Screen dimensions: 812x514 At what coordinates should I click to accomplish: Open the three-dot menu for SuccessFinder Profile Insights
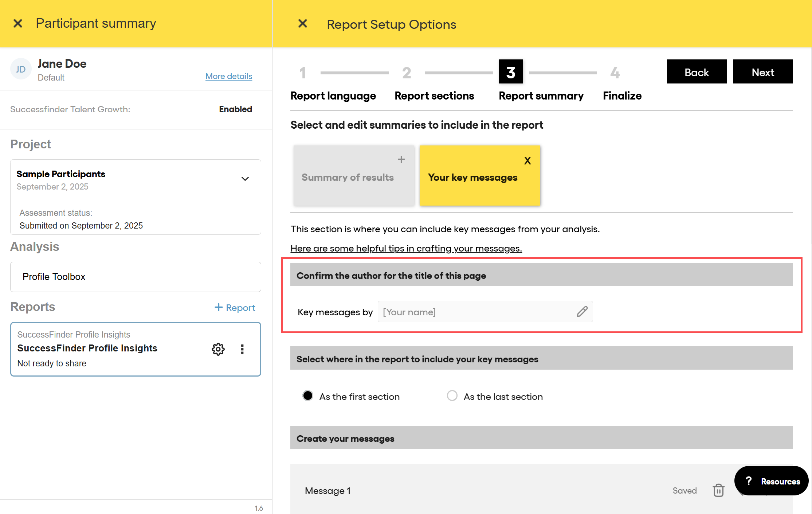242,349
